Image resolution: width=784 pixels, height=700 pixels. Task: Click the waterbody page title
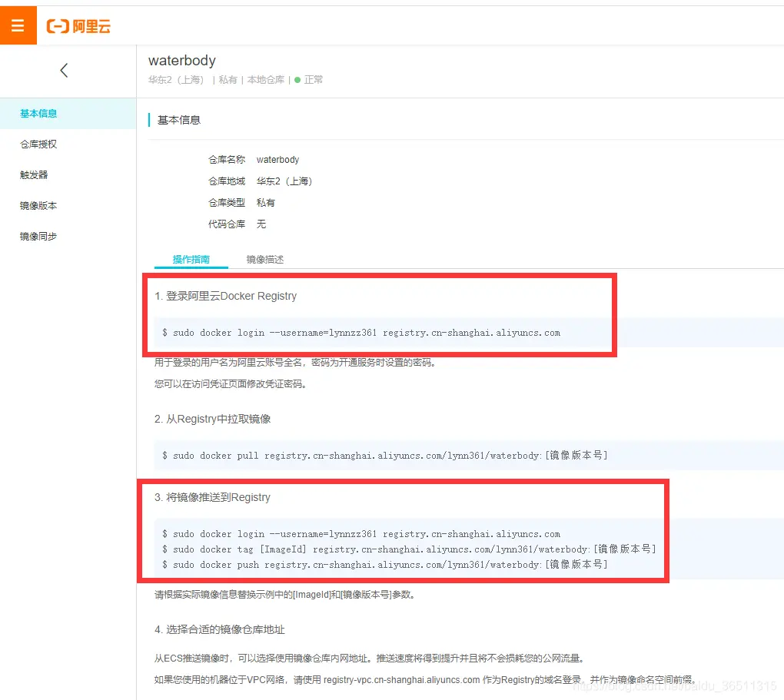182,61
